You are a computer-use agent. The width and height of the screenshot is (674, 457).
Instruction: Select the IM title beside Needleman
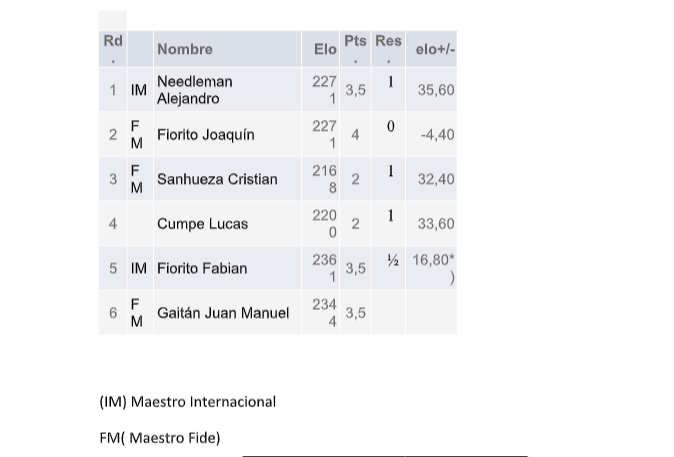139,90
